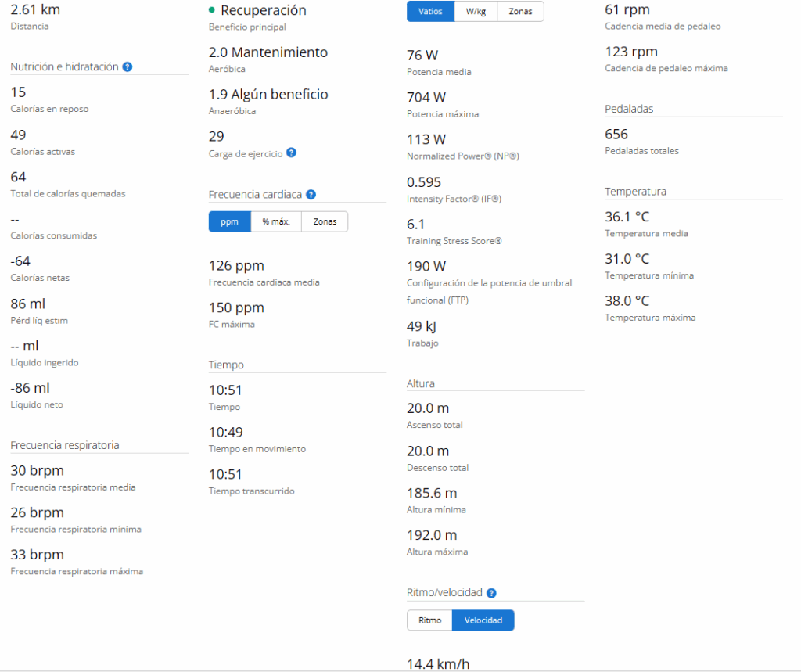Click the Recuperación main benefit label
This screenshot has height=672, width=801.
pyautogui.click(x=264, y=10)
